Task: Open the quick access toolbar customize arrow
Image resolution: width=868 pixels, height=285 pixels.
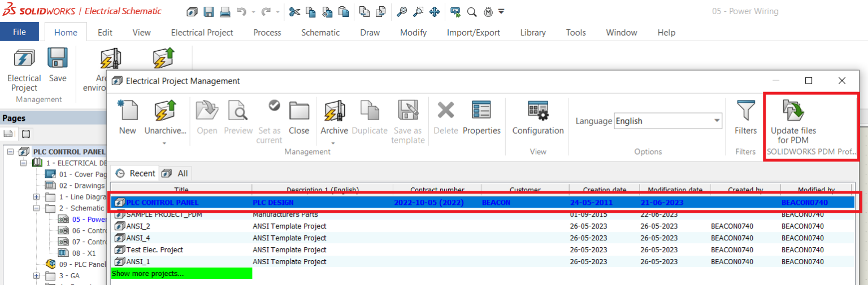Action: pos(501,11)
